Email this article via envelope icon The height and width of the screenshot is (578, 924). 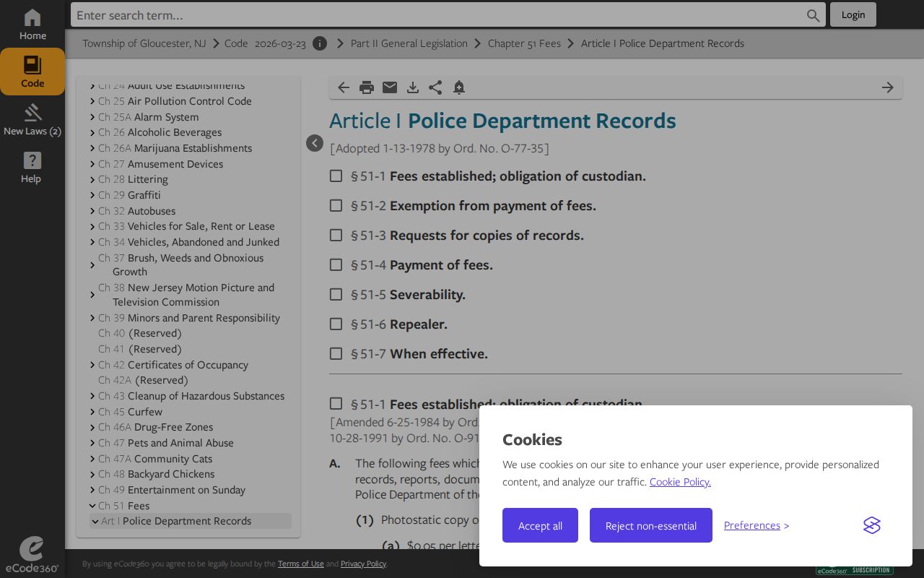(x=390, y=87)
